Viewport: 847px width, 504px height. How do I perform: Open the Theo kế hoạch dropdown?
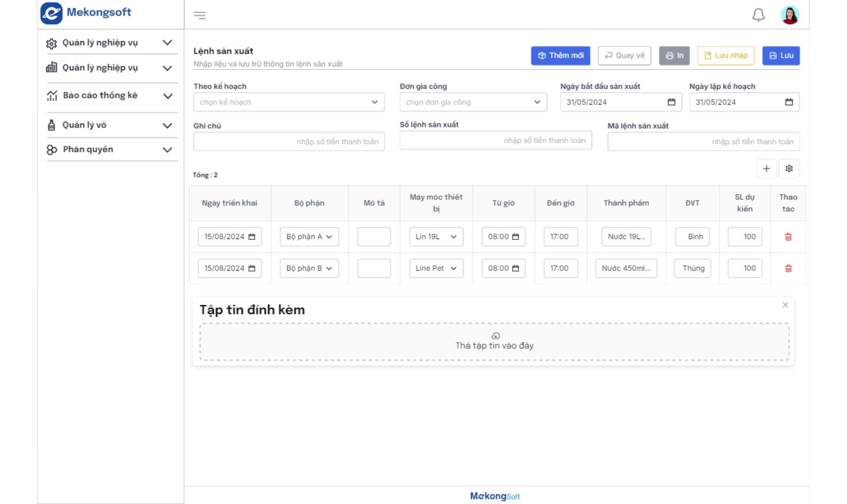pos(288,102)
